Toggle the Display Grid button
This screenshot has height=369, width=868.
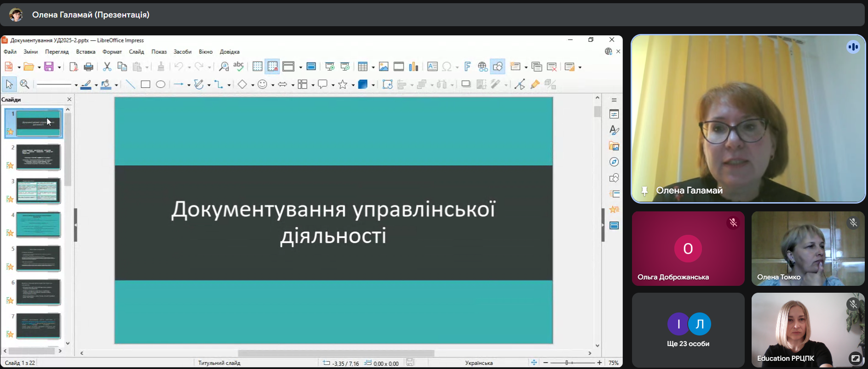[x=258, y=67]
